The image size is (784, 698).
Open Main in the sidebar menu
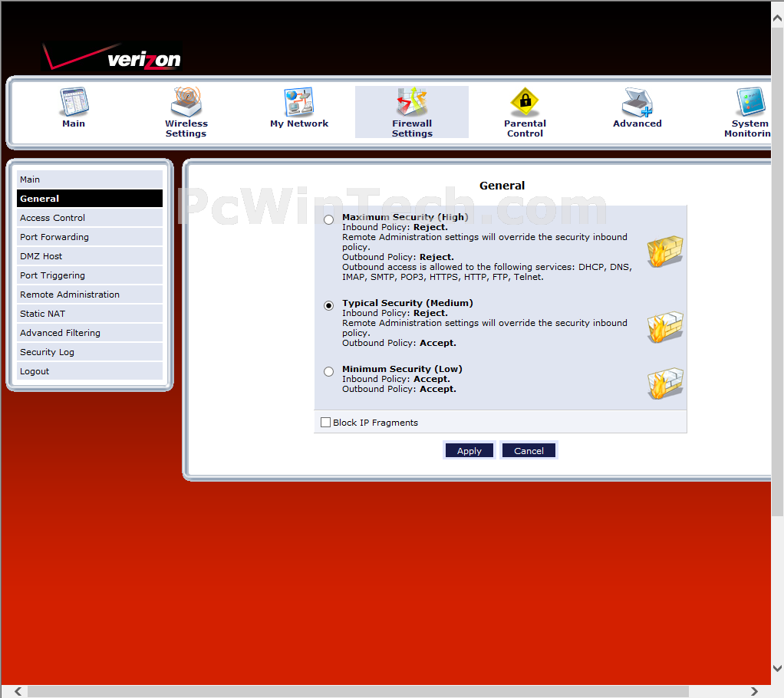pyautogui.click(x=90, y=179)
